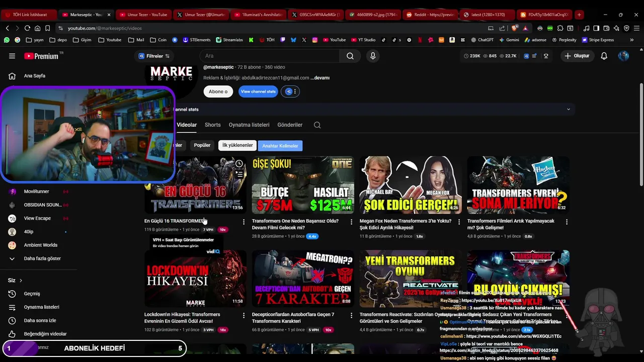Expand the Siz section
The width and height of the screenshot is (644, 362).
click(15, 280)
